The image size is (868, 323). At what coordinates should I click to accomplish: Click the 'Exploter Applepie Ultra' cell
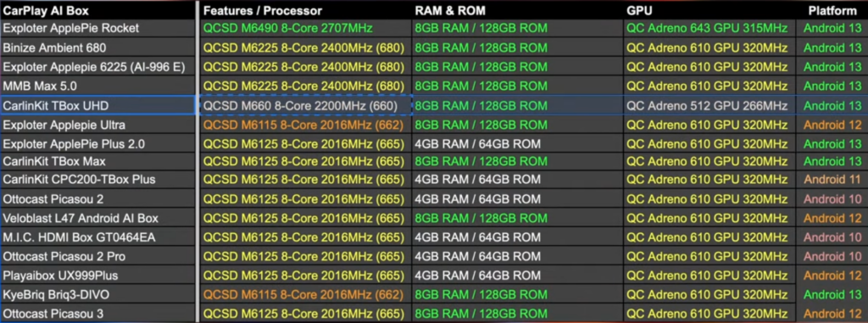97,125
